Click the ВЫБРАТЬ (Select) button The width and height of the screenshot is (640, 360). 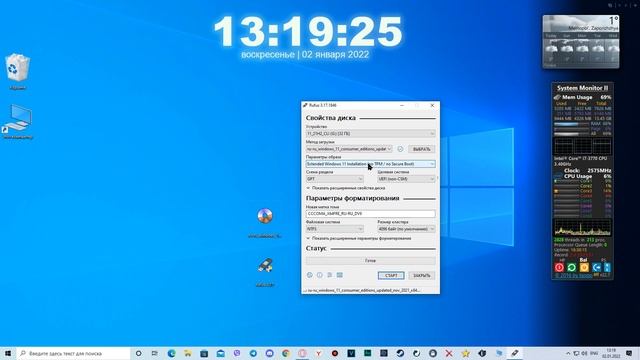pos(422,149)
